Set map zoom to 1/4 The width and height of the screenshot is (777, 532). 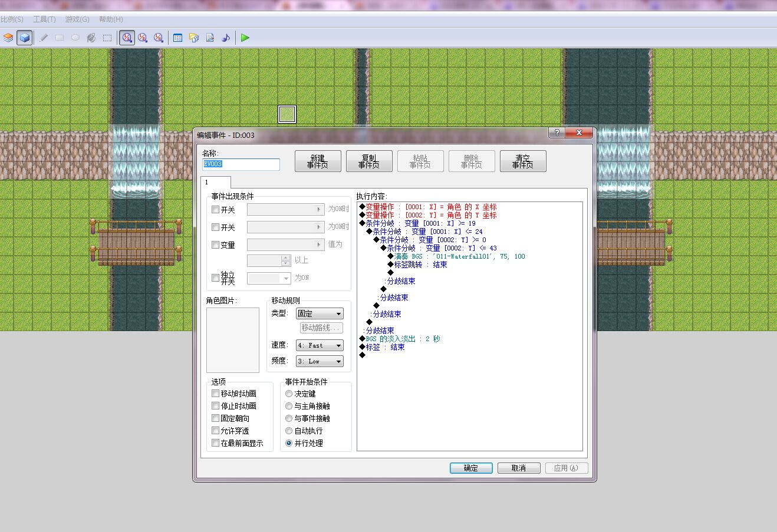pos(159,38)
